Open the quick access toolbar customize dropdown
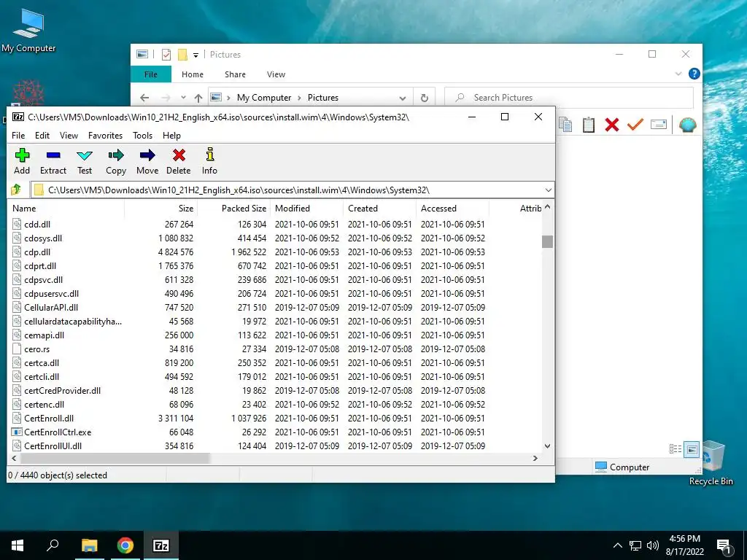The height and width of the screenshot is (560, 747). [196, 55]
